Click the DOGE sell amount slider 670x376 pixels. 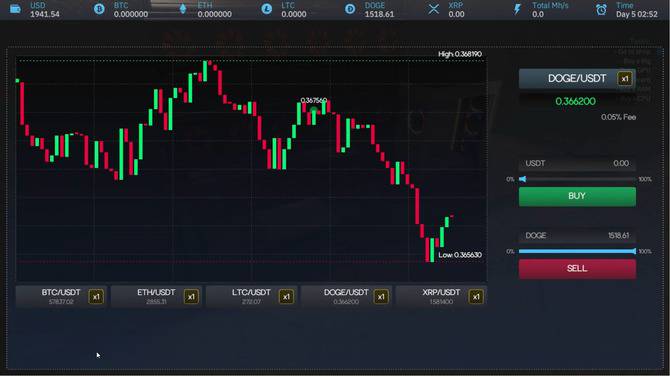[x=577, y=251]
